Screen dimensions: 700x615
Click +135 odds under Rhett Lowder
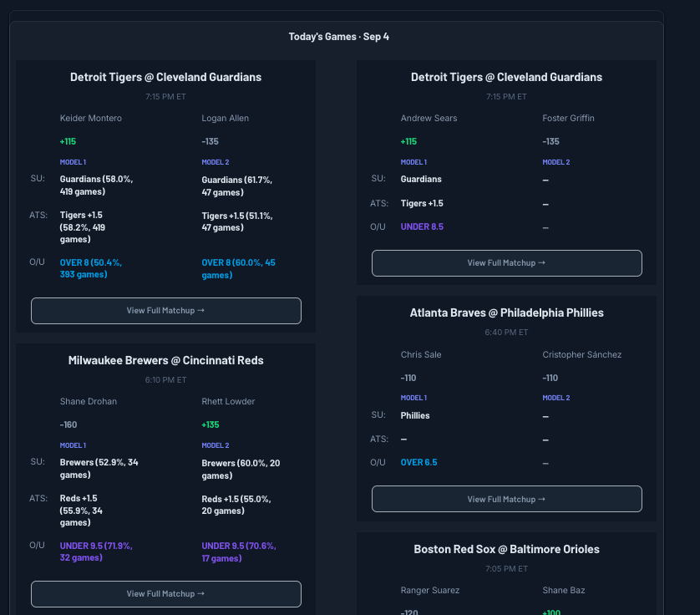coord(211,424)
